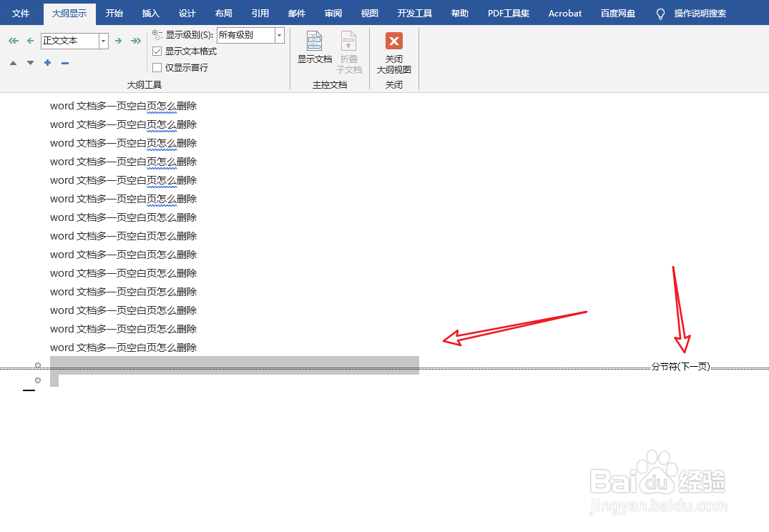Promote to Heading 1 double-left arrow
Screen dimensions: 769x532
tap(14, 41)
